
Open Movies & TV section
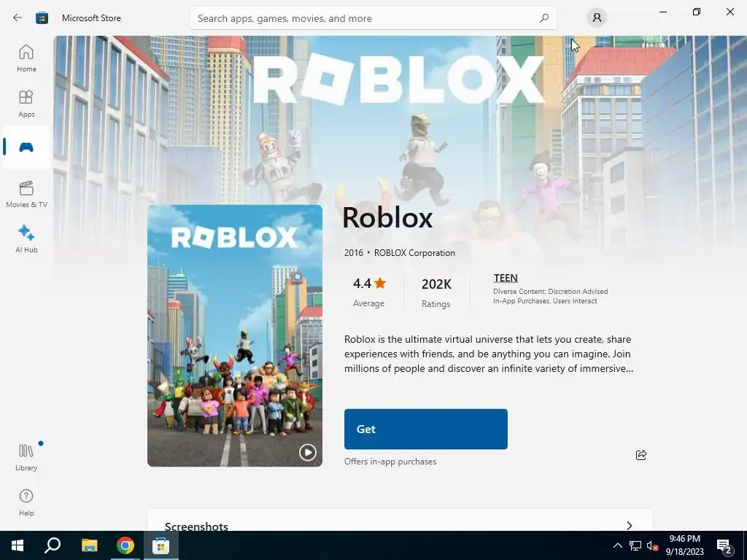click(26, 194)
